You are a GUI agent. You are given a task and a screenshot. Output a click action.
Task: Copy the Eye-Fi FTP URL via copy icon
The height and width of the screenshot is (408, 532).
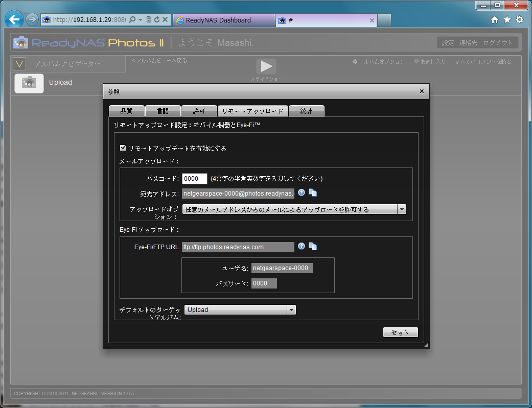(x=313, y=246)
